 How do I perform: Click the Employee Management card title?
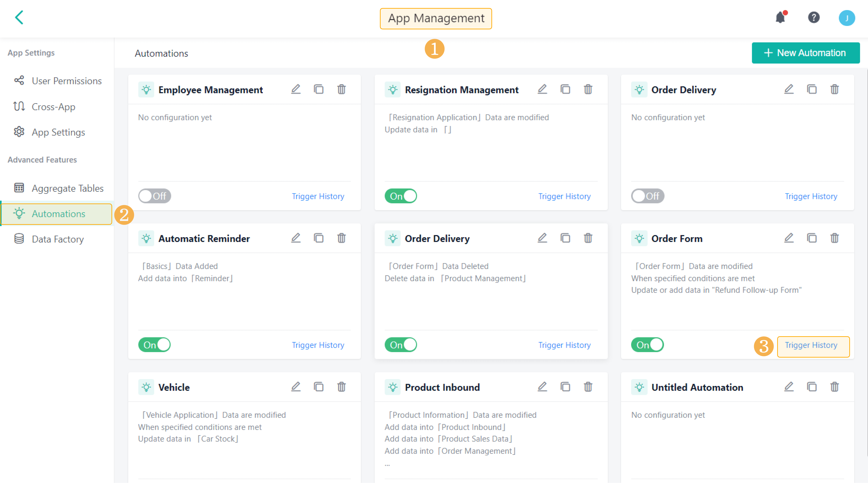pyautogui.click(x=211, y=90)
